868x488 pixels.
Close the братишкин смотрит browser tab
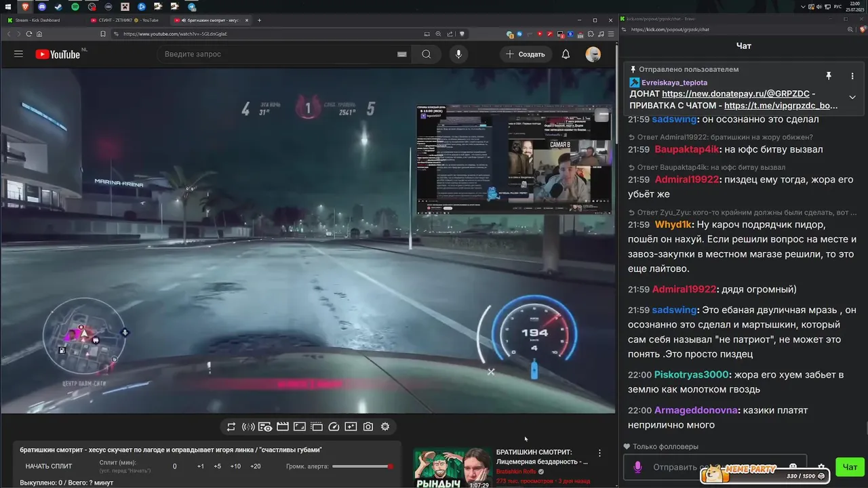[247, 20]
